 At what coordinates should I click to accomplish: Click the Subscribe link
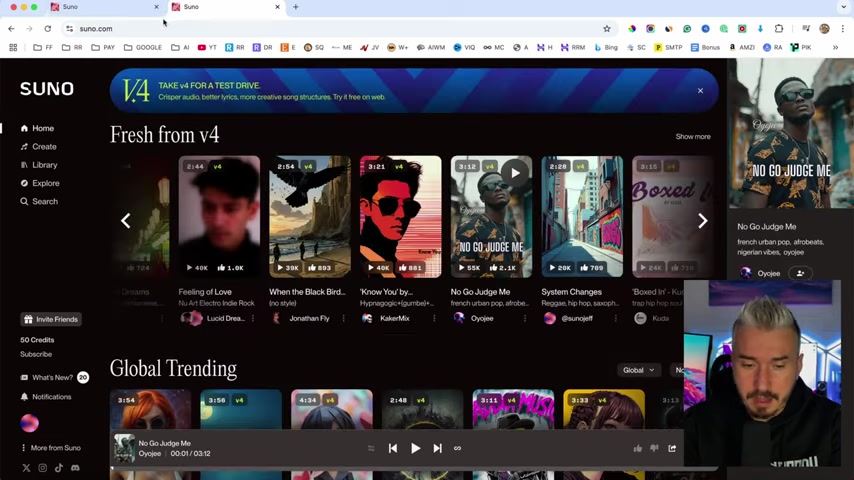click(x=36, y=354)
